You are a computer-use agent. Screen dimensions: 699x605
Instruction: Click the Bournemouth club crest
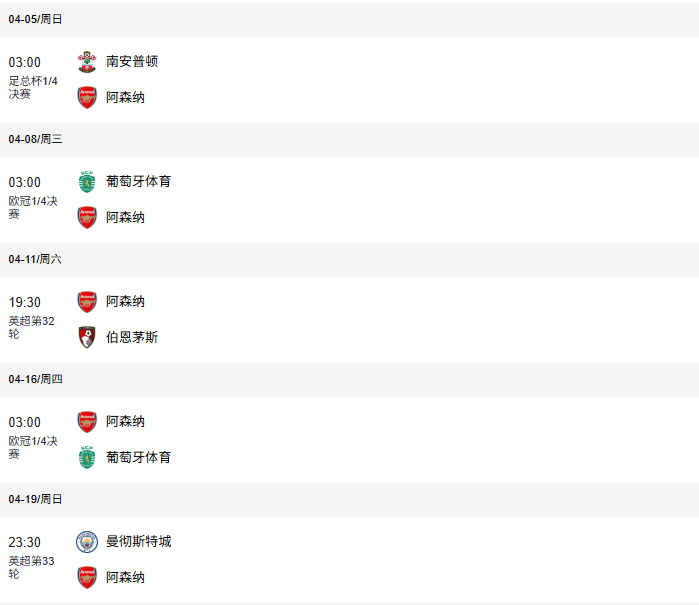pos(87,337)
